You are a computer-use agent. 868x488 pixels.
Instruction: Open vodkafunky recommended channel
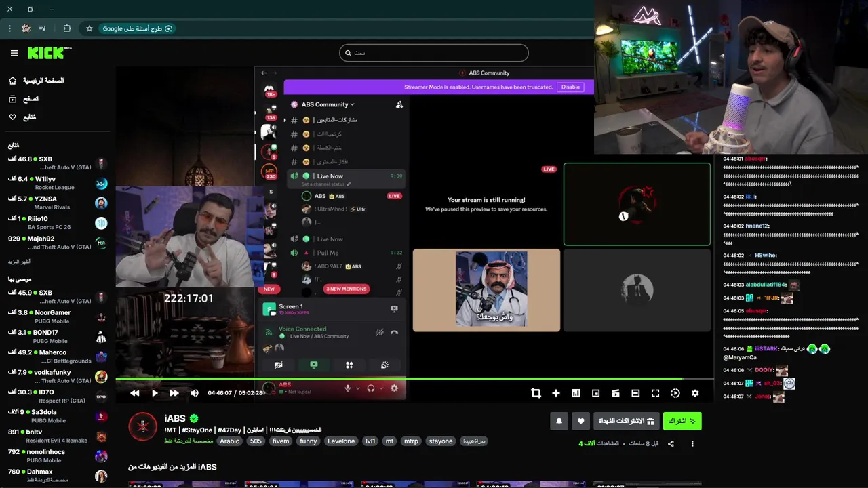58,376
